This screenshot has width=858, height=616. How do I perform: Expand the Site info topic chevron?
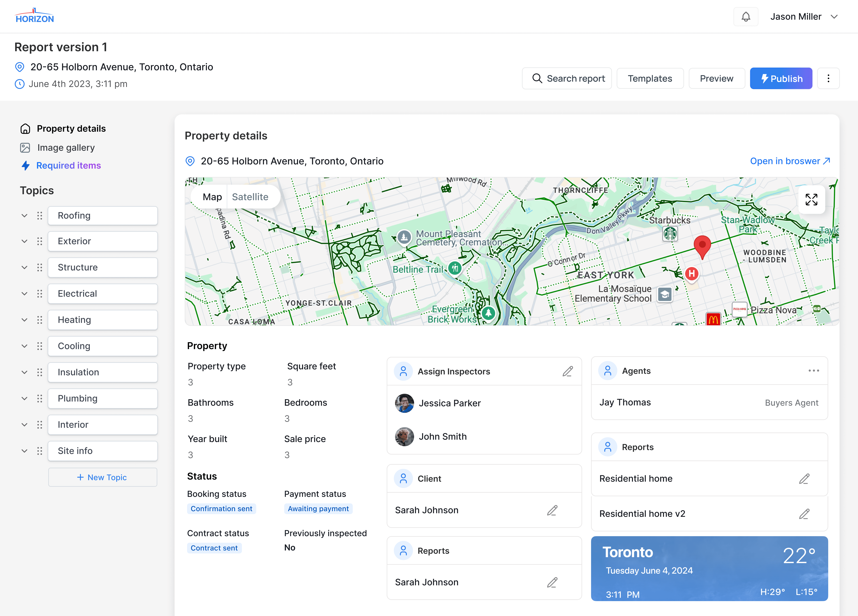point(25,451)
